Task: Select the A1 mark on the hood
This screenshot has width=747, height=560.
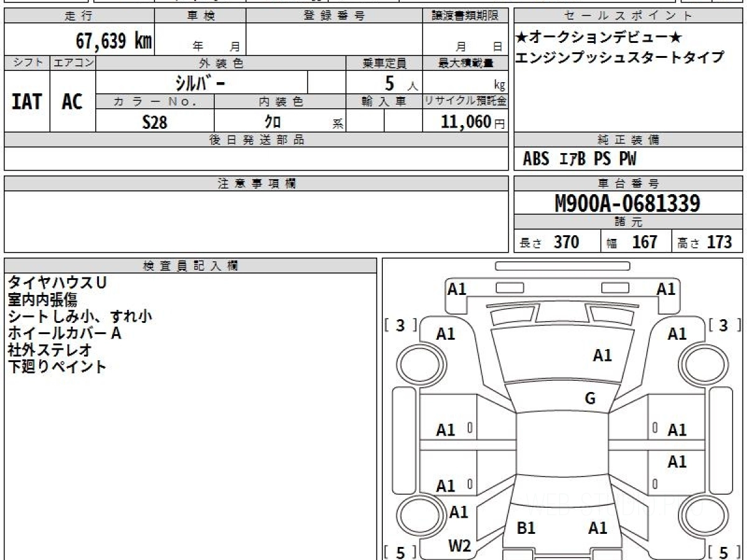Action: [x=602, y=356]
